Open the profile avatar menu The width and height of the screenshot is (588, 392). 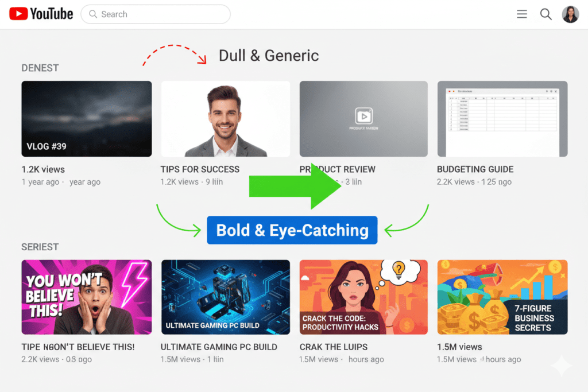(570, 14)
